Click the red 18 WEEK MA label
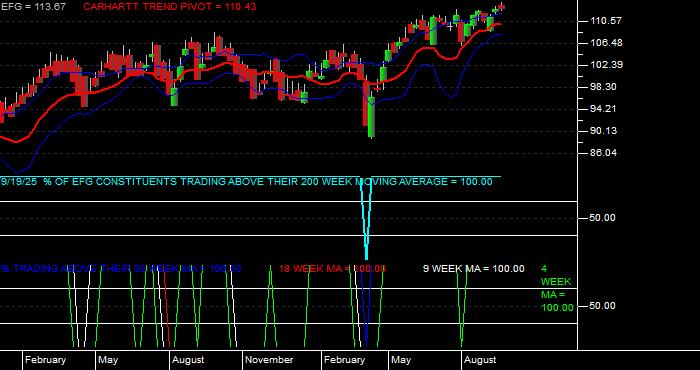 pyautogui.click(x=332, y=269)
